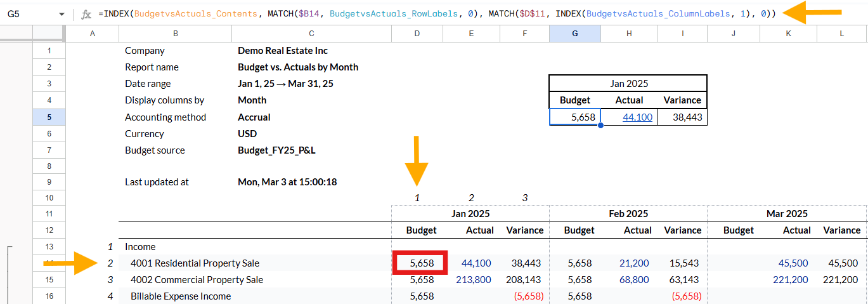
Task: Click the Billable Expense Income label
Action: click(181, 296)
